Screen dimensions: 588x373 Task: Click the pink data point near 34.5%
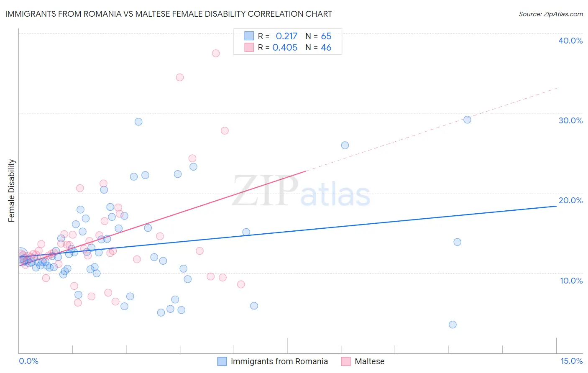pos(180,77)
